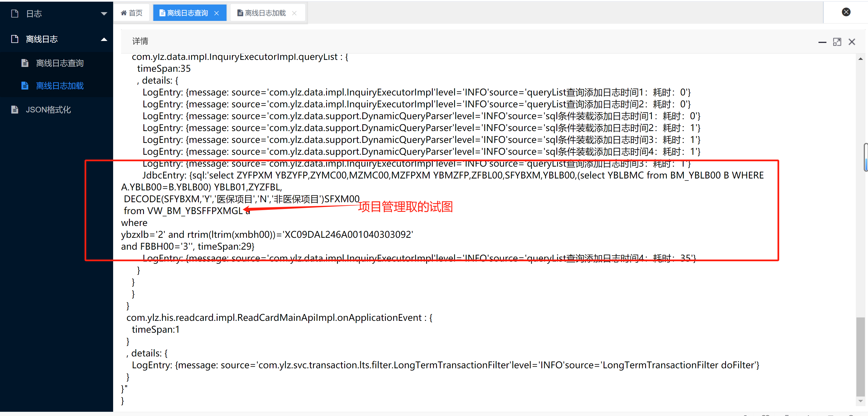The height and width of the screenshot is (416, 868).
Task: Collapse the 离线日志 menu arrow
Action: click(104, 39)
